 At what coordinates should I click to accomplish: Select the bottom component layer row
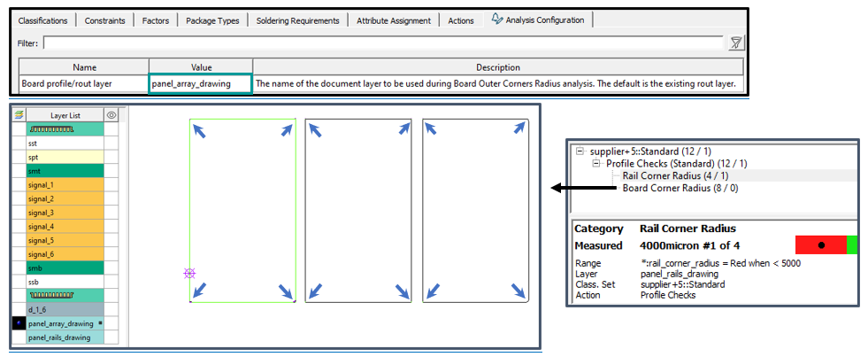65,296
